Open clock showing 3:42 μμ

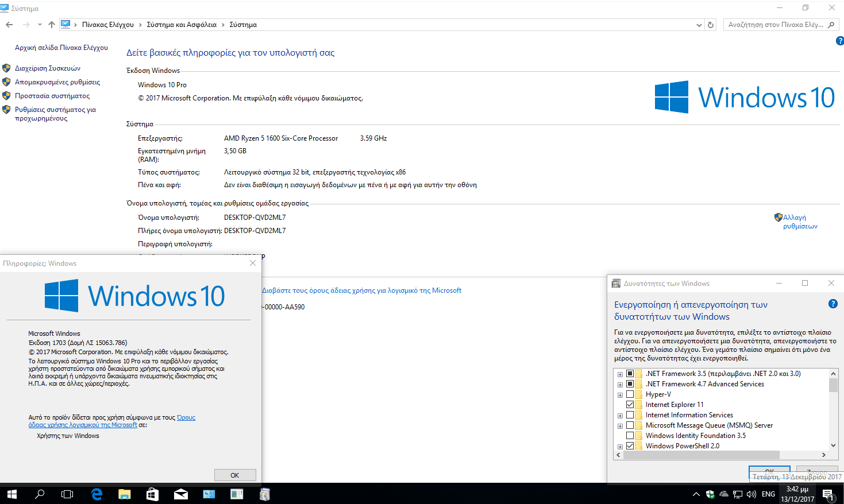pyautogui.click(x=797, y=494)
